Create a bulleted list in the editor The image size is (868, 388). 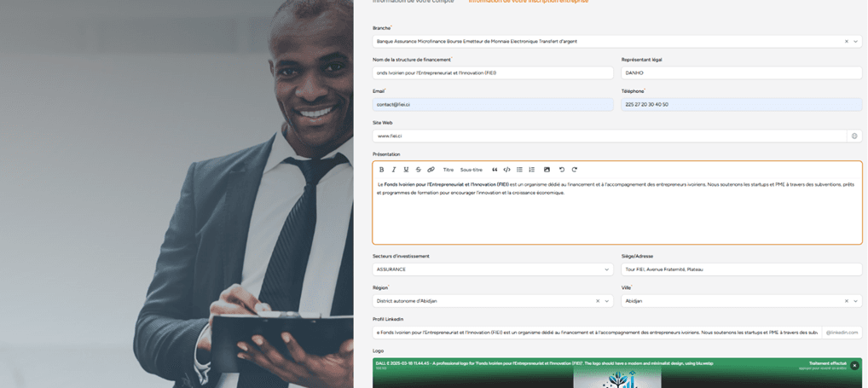519,170
